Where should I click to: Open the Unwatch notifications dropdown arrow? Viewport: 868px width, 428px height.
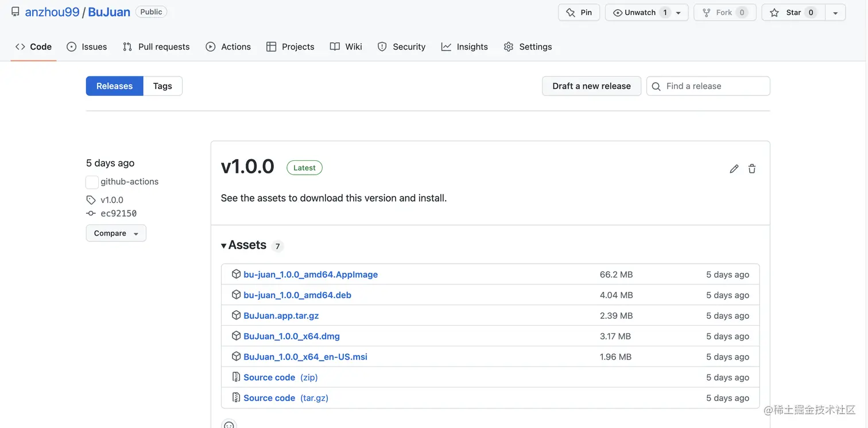(679, 13)
